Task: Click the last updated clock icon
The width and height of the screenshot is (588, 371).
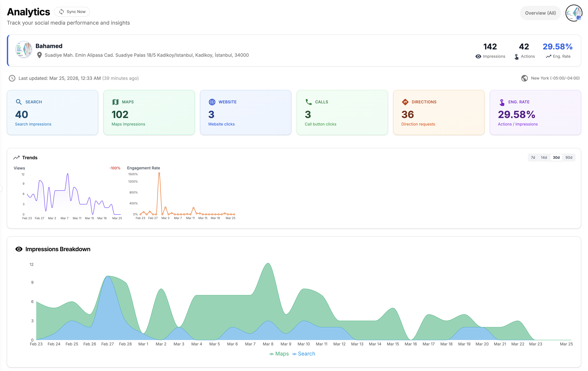Action: pos(12,78)
